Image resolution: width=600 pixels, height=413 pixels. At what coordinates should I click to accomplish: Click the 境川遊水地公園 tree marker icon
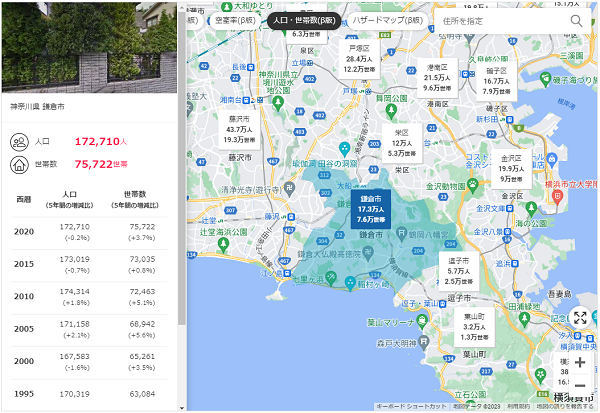pyautogui.click(x=278, y=103)
